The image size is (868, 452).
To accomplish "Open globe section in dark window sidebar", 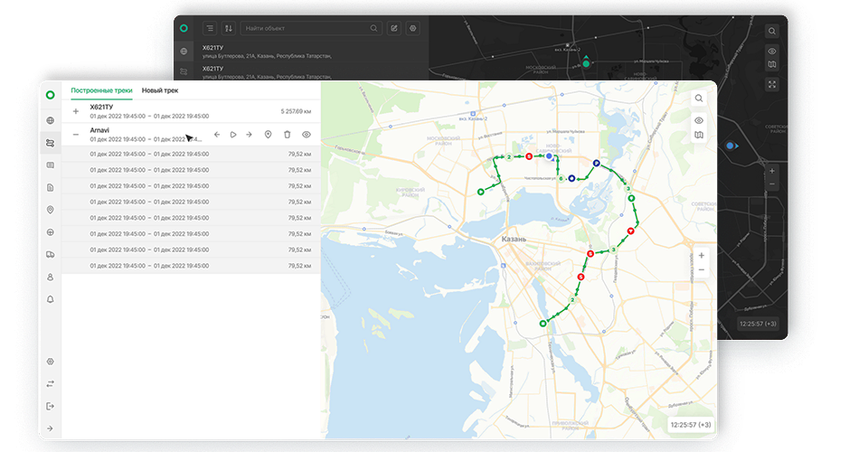I will 184,52.
